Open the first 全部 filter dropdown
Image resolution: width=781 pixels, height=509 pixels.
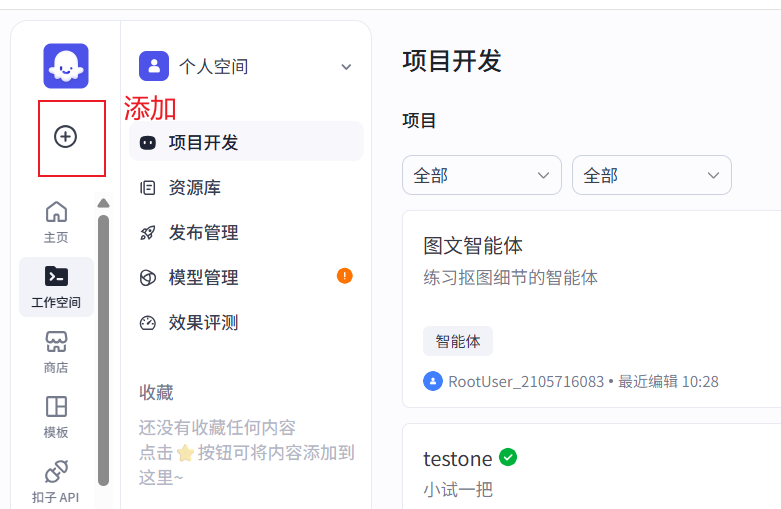pos(482,175)
